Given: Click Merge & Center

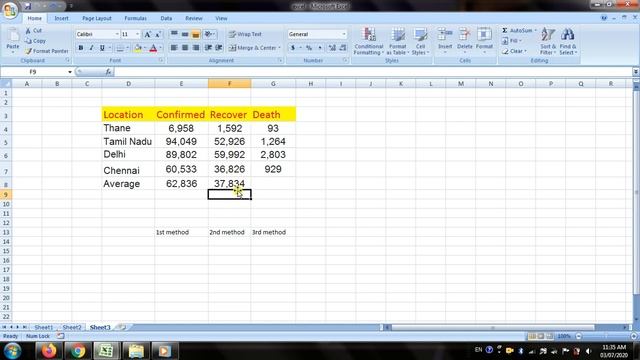Looking at the screenshot, I should 253,48.
